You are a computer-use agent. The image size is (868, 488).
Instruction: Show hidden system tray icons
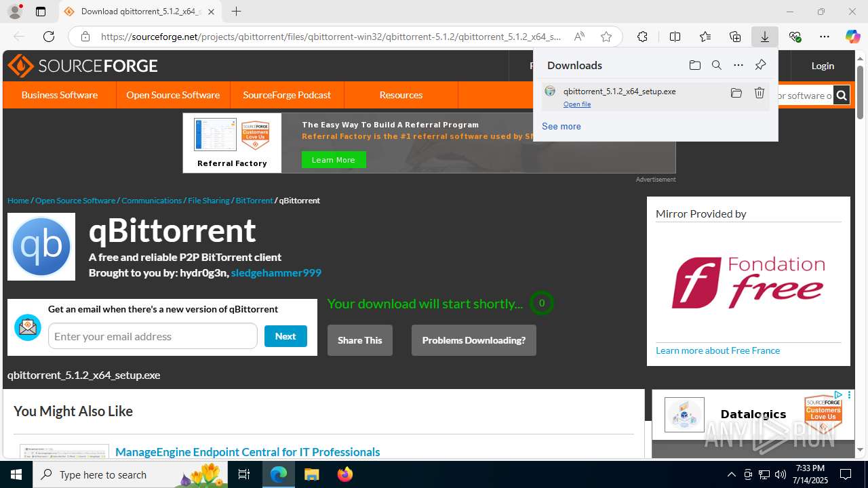click(x=731, y=474)
